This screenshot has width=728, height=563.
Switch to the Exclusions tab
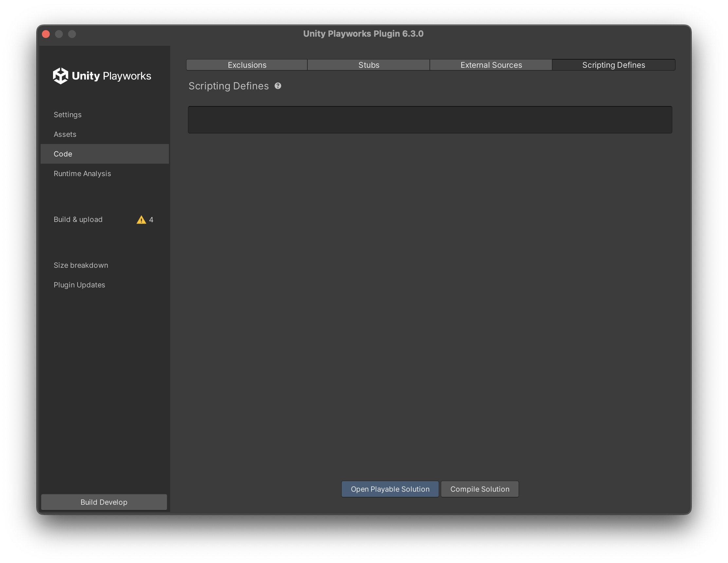pyautogui.click(x=247, y=65)
